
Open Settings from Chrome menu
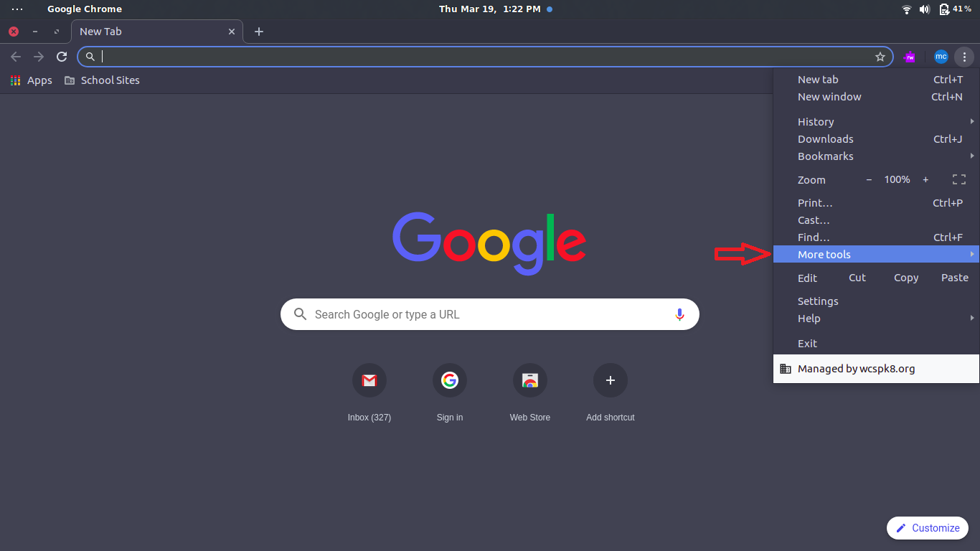tap(876, 301)
